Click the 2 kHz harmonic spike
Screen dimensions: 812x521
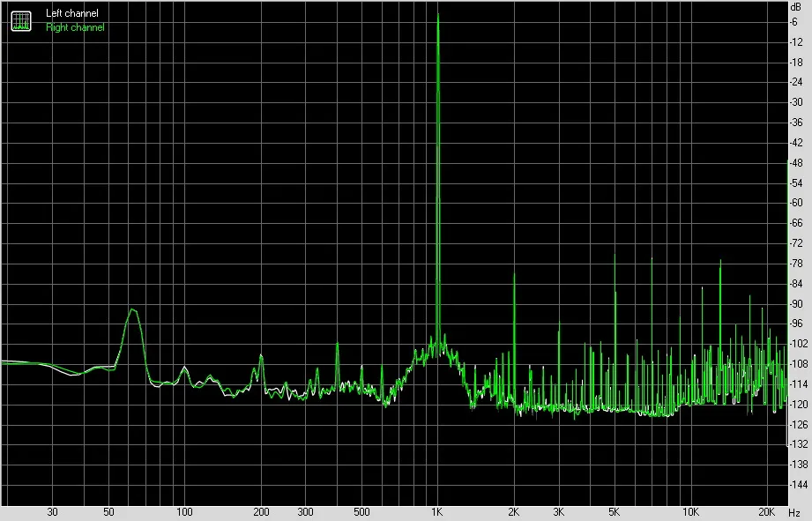click(514, 337)
